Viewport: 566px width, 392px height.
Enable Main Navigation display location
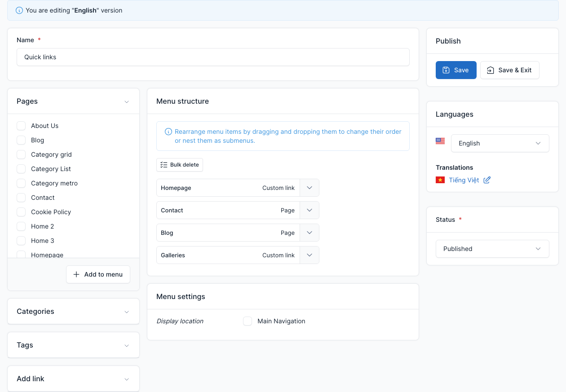(x=248, y=321)
